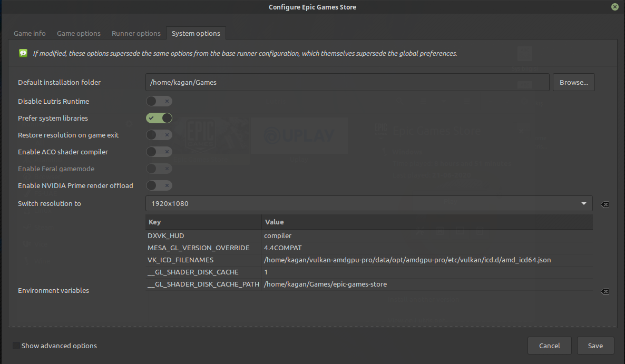Select the compiler value cell
Viewport: 625px width, 364px height.
pos(427,236)
